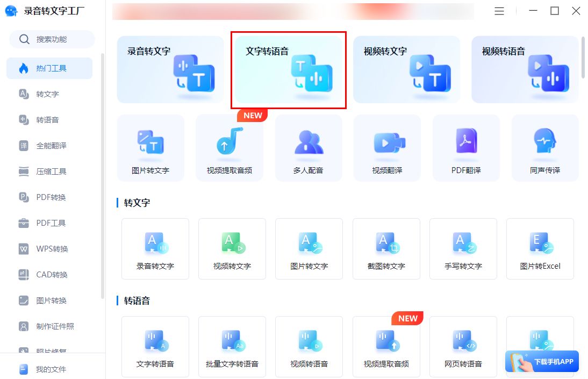Select 压缩工具 in the sidebar

49,171
